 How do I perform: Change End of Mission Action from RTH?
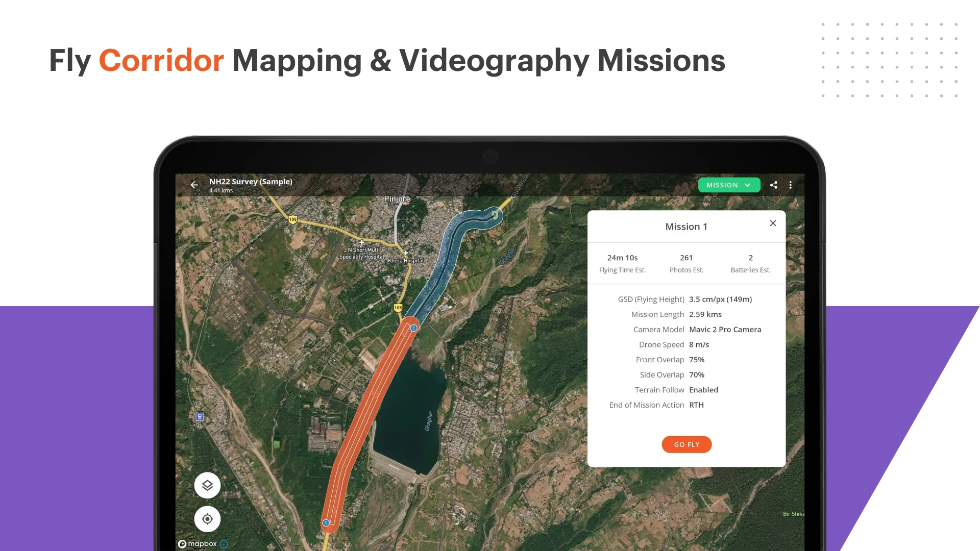point(696,405)
